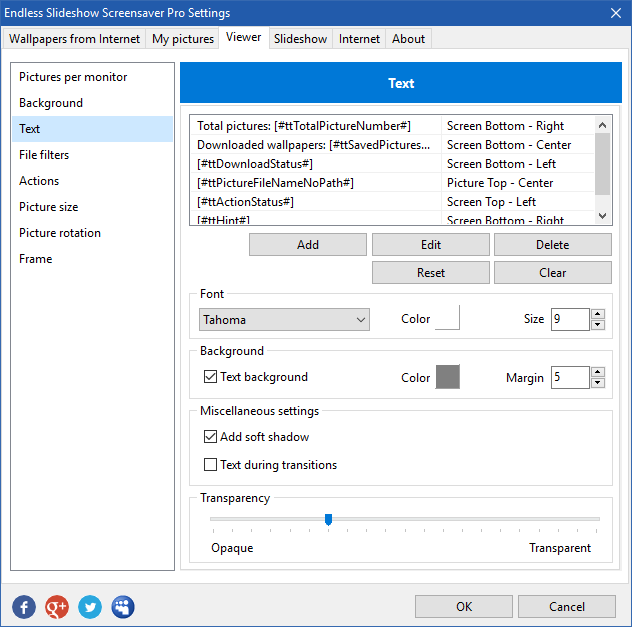Viewport: 632px width, 627px height.
Task: Confirm settings with OK button
Action: 464,606
